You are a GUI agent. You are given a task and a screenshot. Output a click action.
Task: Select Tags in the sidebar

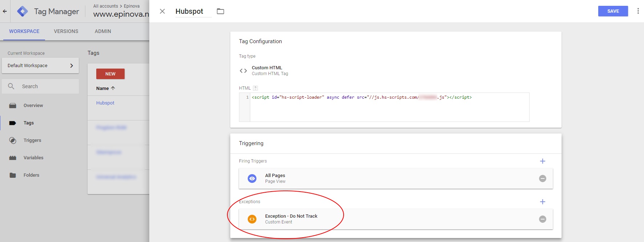(x=29, y=123)
